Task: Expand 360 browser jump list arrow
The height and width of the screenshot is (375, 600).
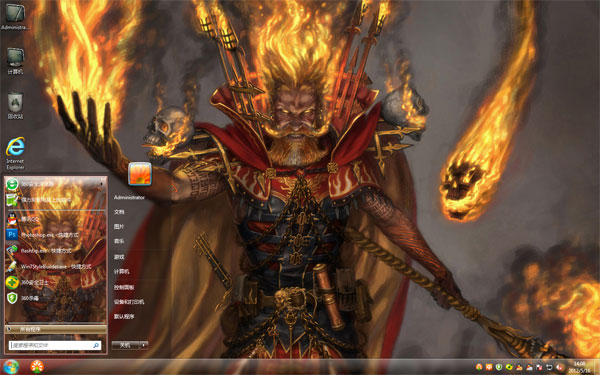Action: (x=102, y=184)
